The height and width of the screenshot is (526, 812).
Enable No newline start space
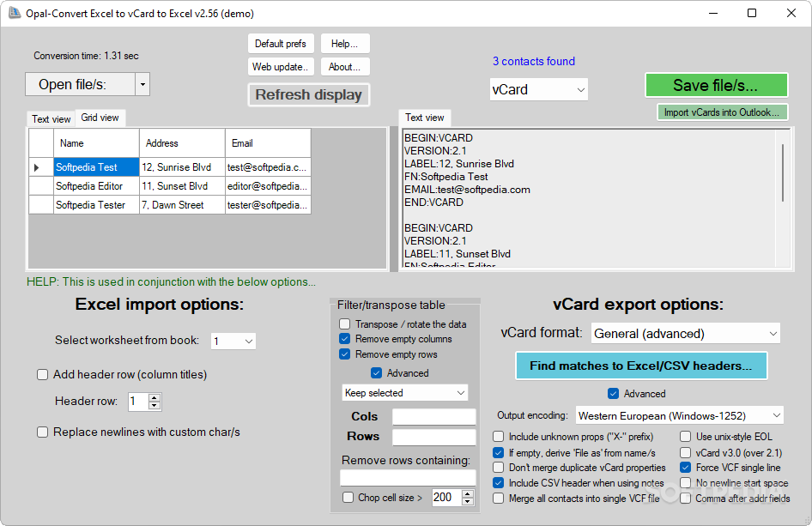[685, 482]
